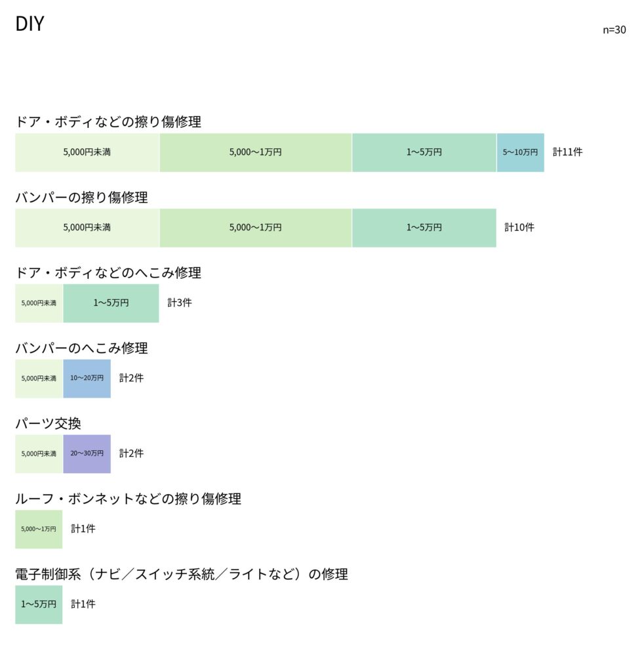644x672 pixels.
Task: Click the DIY title
Action: (30, 24)
